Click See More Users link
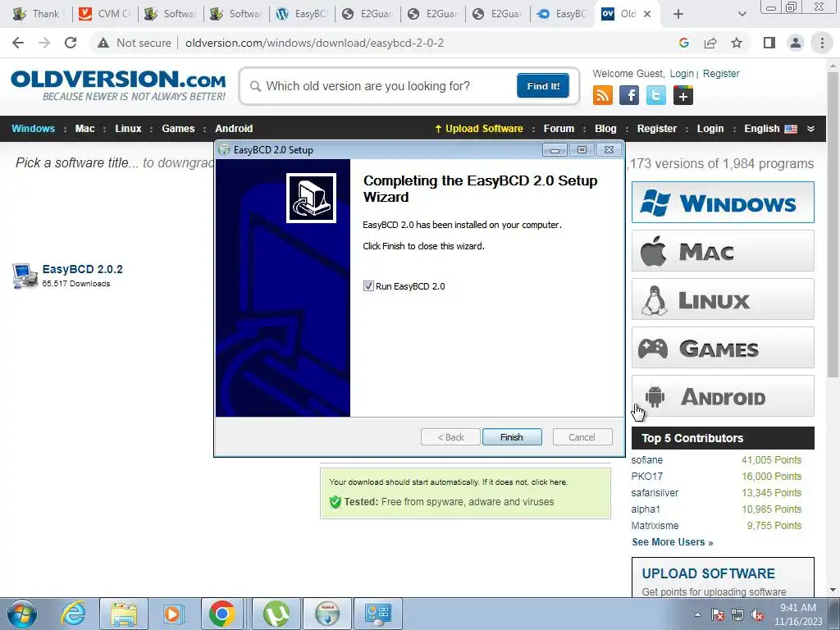The height and width of the screenshot is (630, 840). [673, 542]
